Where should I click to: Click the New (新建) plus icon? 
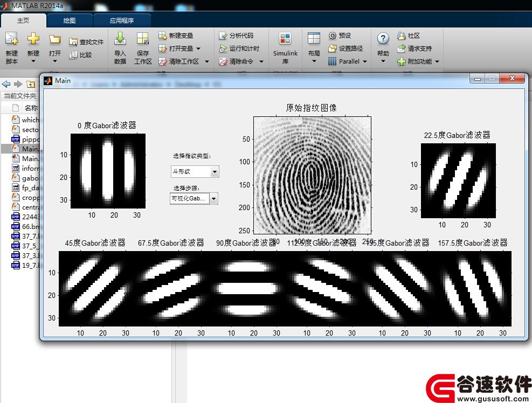pyautogui.click(x=33, y=38)
